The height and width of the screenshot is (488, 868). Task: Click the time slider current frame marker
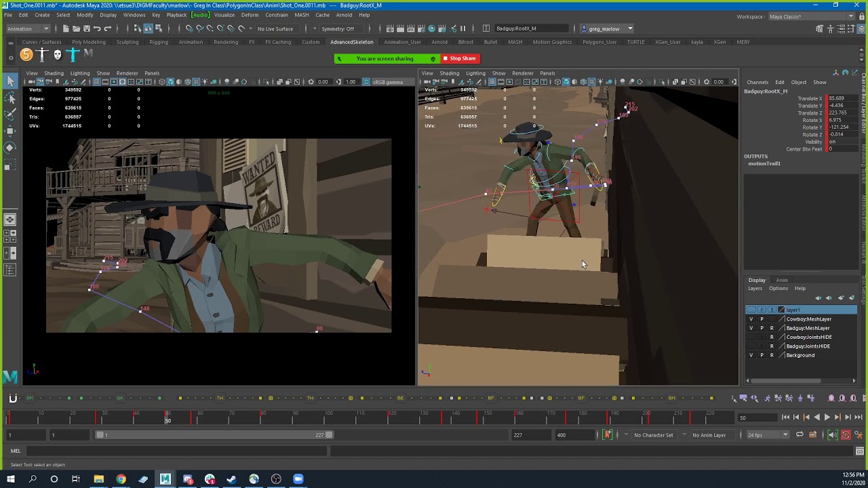tap(167, 418)
